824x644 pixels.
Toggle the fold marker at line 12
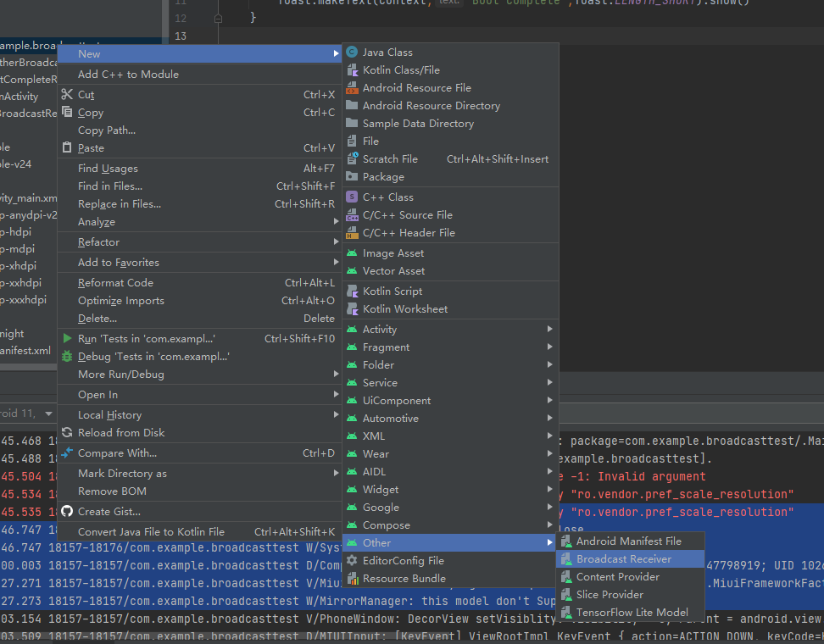[218, 19]
